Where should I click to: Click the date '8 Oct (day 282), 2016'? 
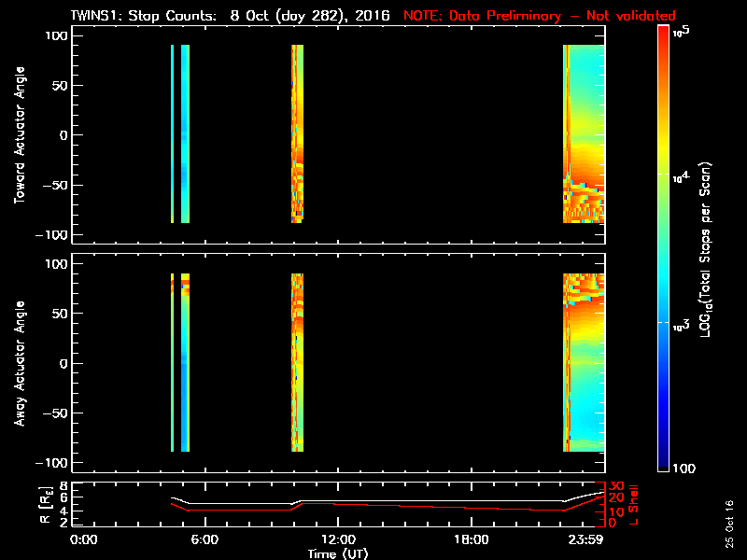310,16
